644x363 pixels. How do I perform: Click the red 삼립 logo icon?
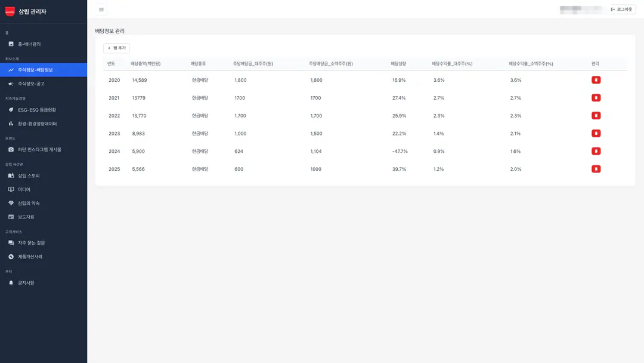click(10, 11)
